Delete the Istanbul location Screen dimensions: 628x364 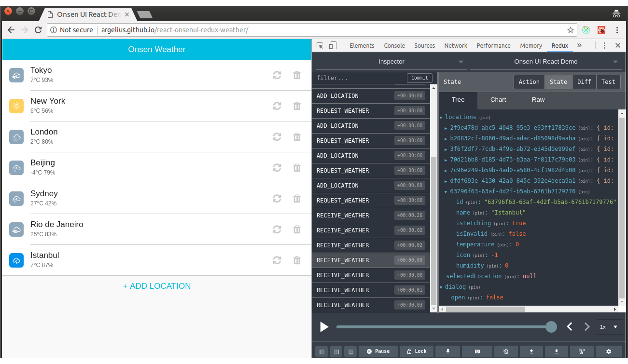point(297,260)
